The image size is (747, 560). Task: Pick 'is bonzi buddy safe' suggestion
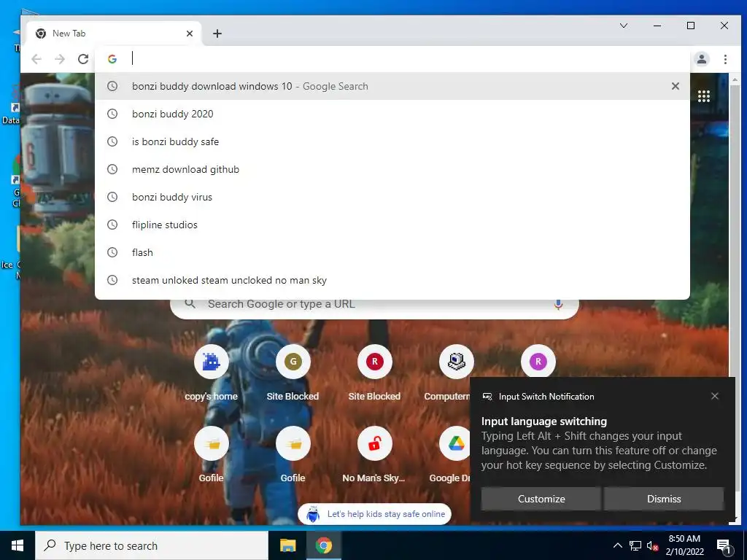[x=392, y=141]
